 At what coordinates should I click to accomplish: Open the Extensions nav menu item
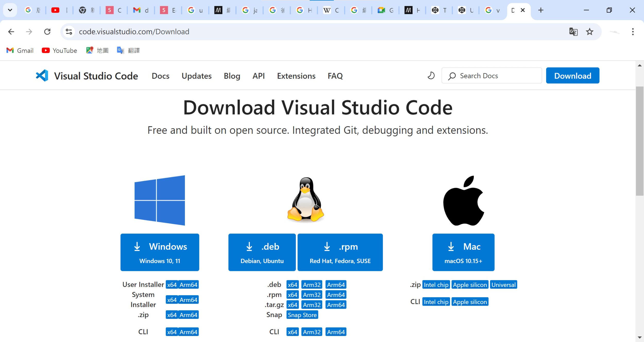click(x=296, y=76)
